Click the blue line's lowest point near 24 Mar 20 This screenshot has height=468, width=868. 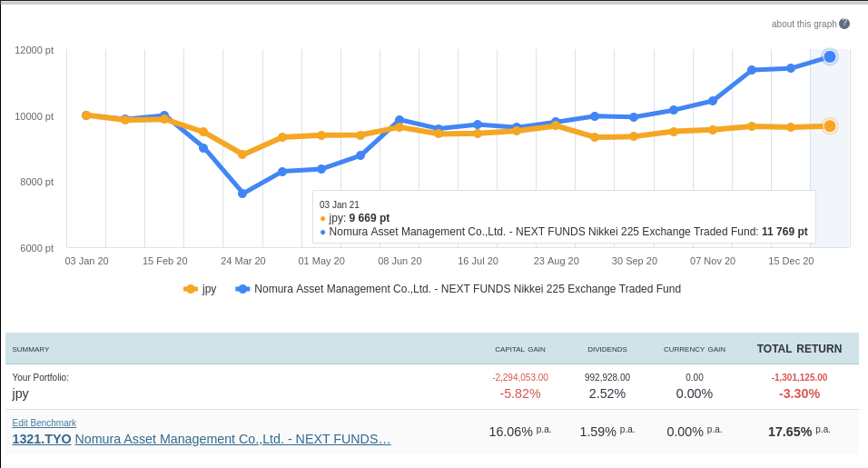[242, 194]
